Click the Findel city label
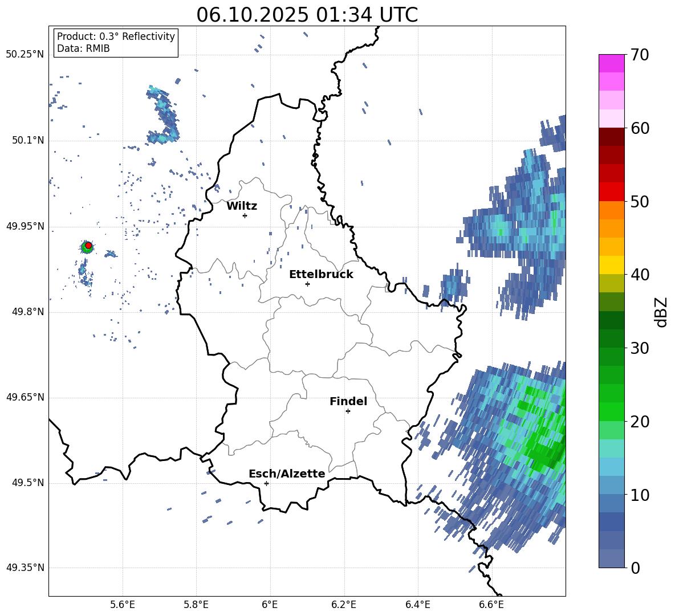 click(348, 401)
